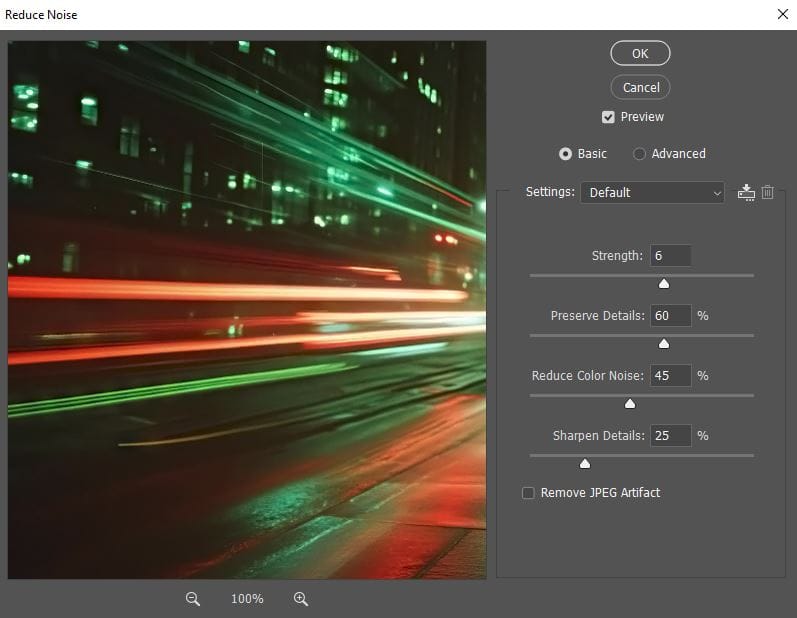Open the Settings Default dropdown
Viewport: 797px width, 618px height.
point(653,193)
